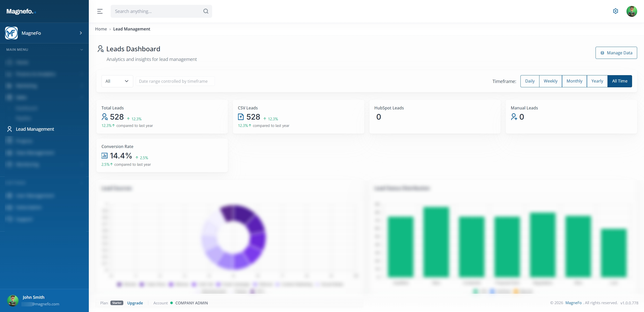
Task: Open settings via the gear icon
Action: pos(615,11)
